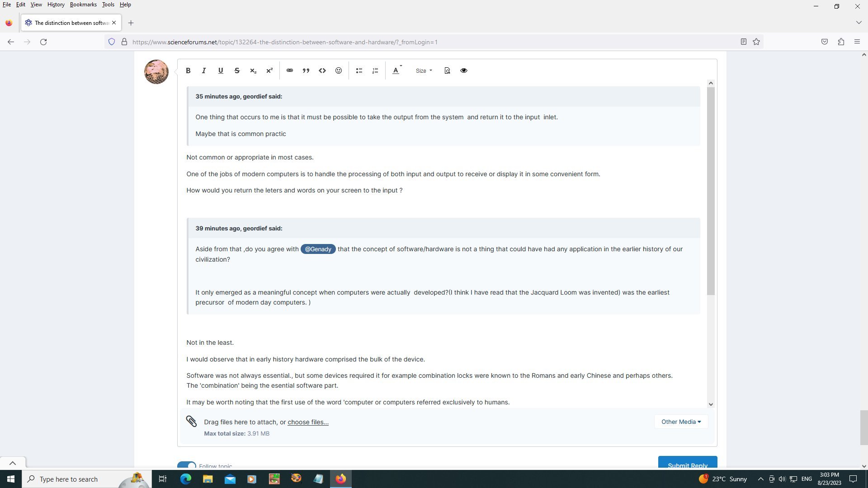Insert a bulleted list
This screenshot has height=488, width=868.
point(359,70)
